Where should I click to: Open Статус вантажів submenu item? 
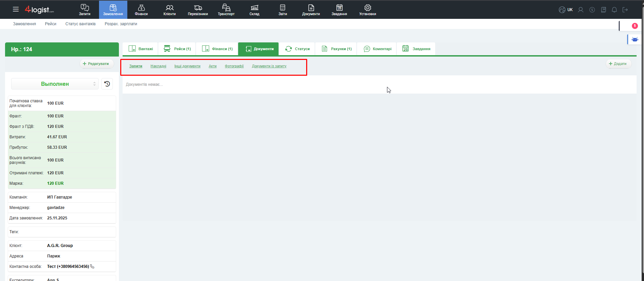pyautogui.click(x=80, y=24)
